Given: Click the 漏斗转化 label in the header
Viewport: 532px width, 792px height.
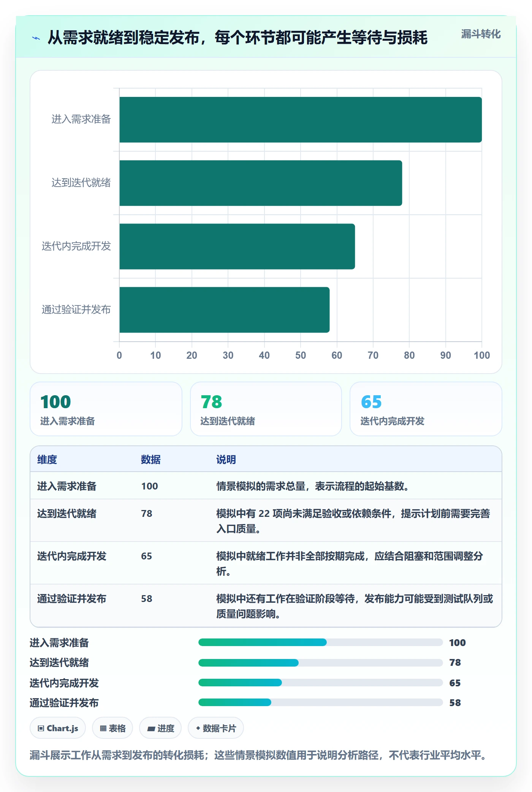Looking at the screenshot, I should [481, 34].
